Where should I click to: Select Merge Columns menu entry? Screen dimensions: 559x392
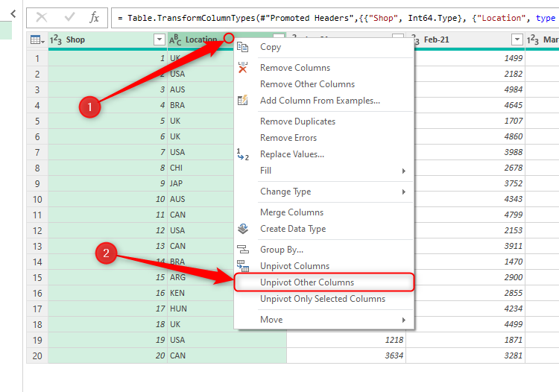pyautogui.click(x=291, y=212)
